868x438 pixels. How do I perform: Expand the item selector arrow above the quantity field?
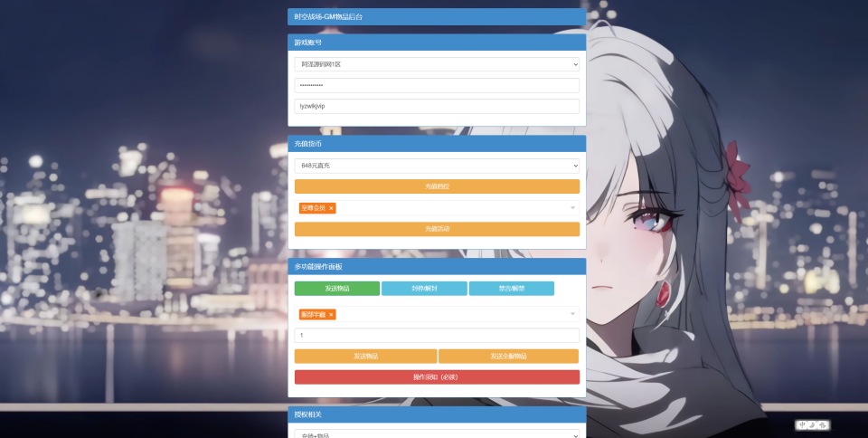click(x=572, y=315)
